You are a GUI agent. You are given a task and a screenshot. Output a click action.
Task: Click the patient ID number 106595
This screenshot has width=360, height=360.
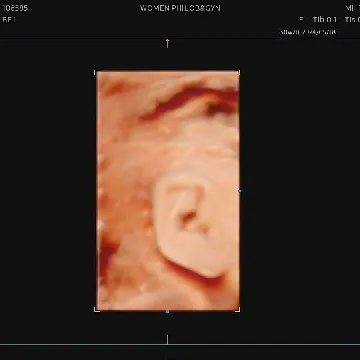(15, 8)
